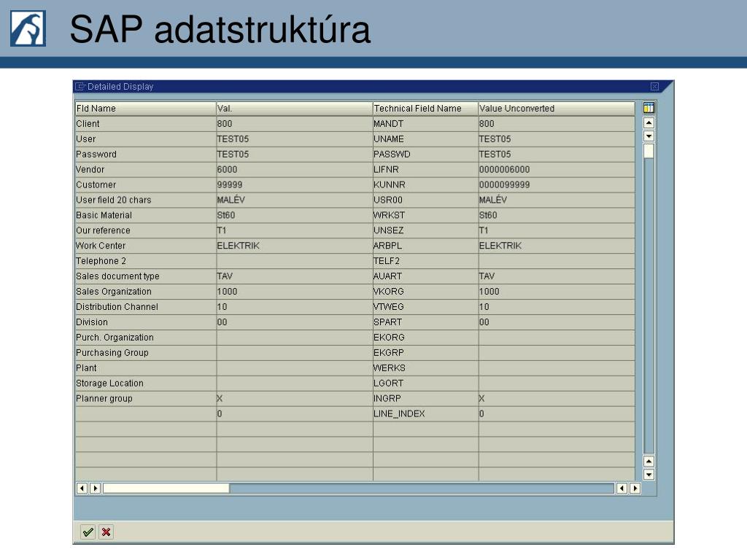Close the Detailed Display dialog
Viewport: 747px width, 560px height.
[x=654, y=86]
